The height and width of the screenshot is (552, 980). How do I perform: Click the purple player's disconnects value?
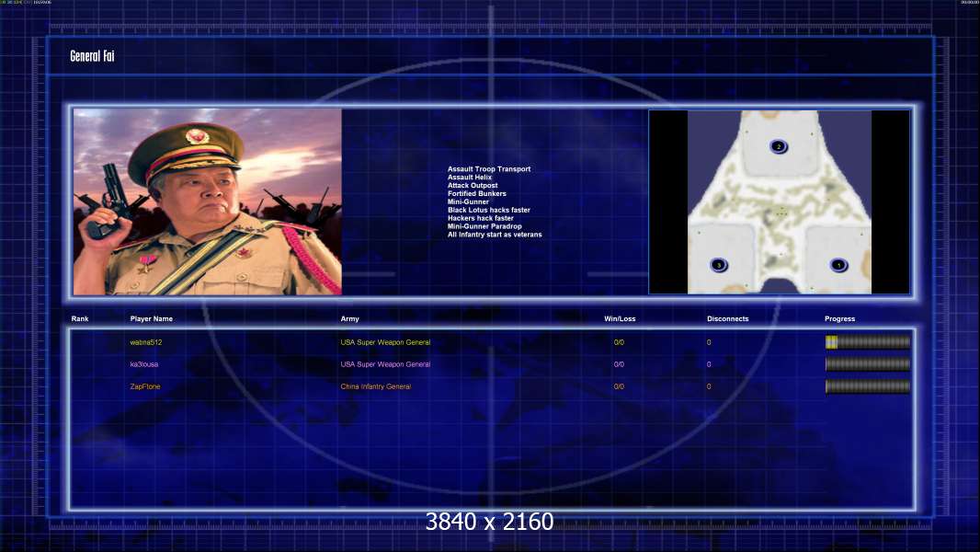point(709,364)
